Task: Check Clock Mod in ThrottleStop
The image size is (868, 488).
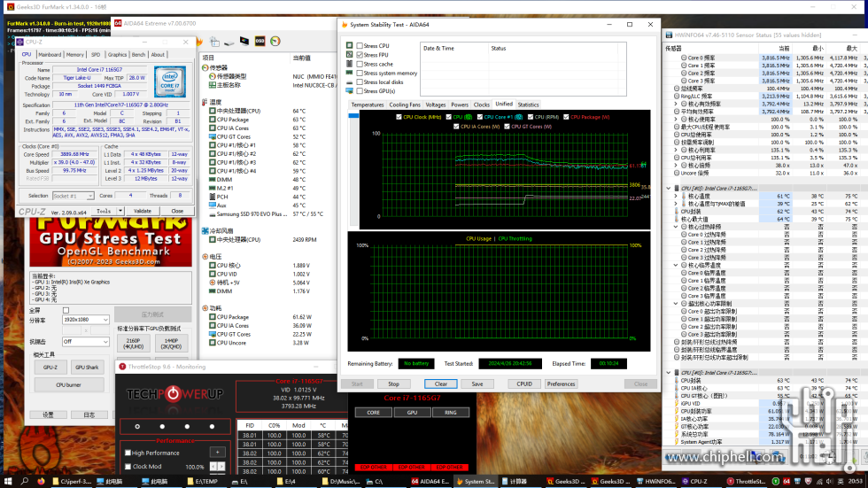Action: [128, 467]
